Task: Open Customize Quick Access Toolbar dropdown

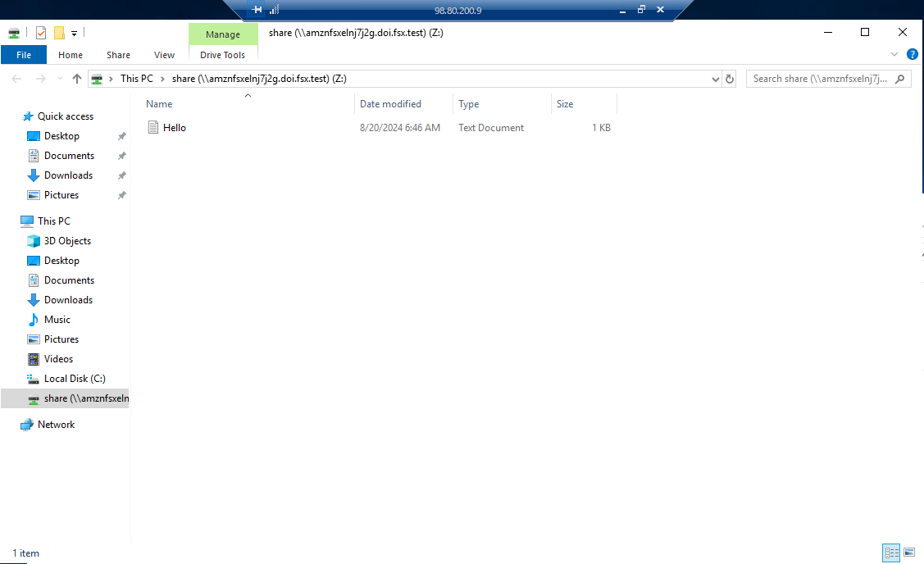Action: (75, 34)
